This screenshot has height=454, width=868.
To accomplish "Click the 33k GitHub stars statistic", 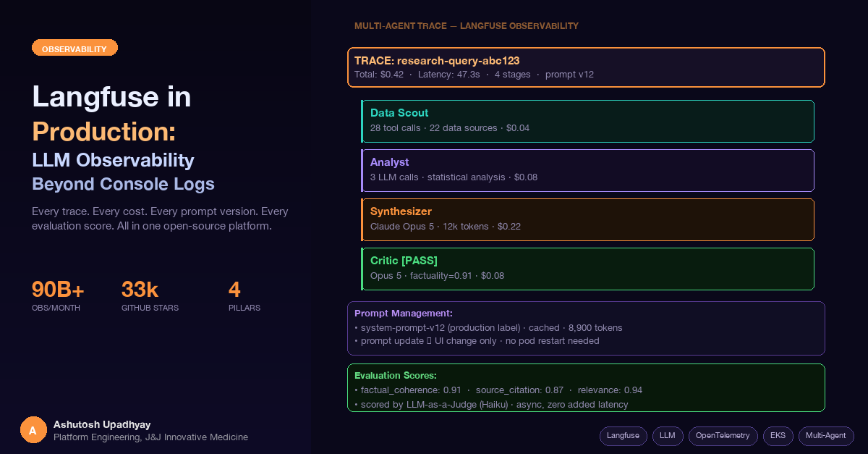I will click(140, 290).
